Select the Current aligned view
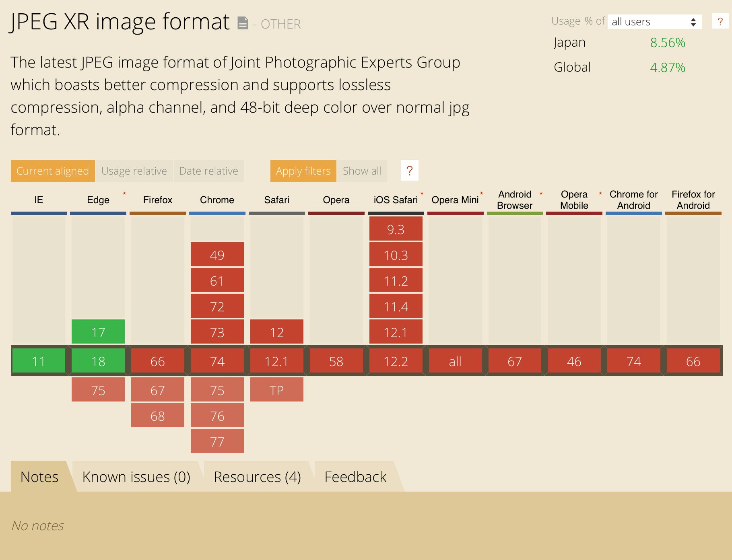The height and width of the screenshot is (560, 732). click(53, 171)
